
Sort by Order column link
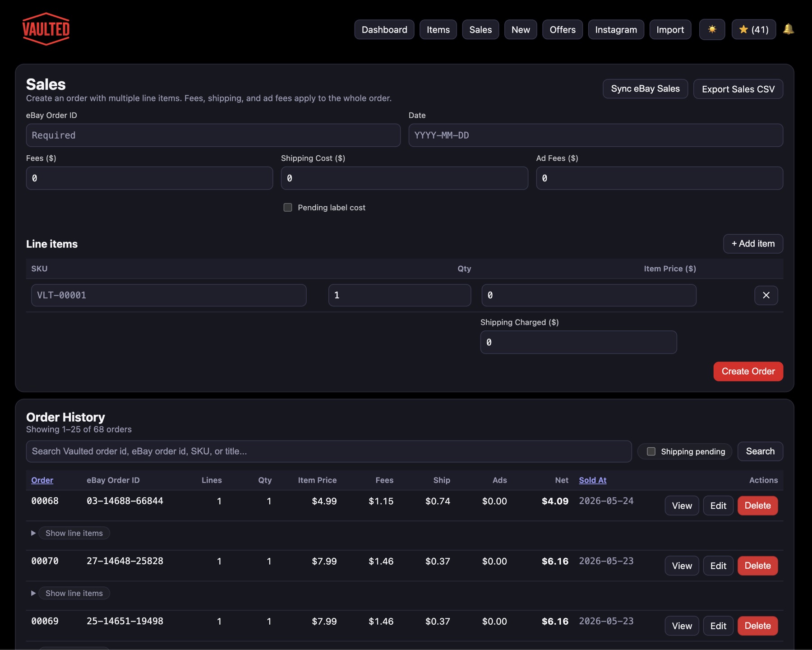pos(42,480)
